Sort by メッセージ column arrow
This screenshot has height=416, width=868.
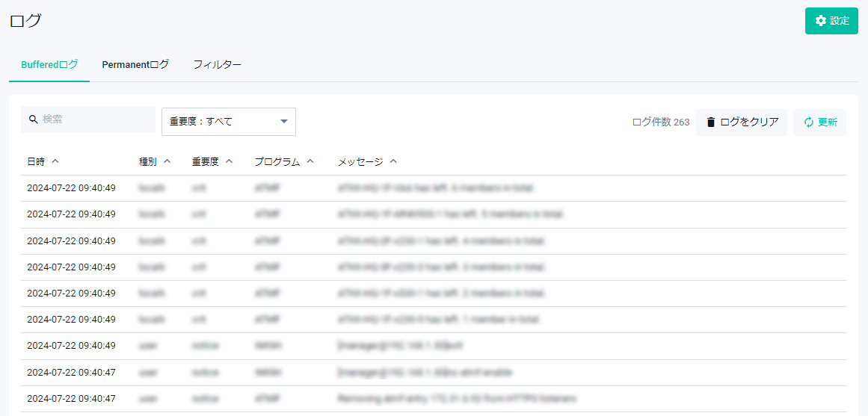[393, 161]
